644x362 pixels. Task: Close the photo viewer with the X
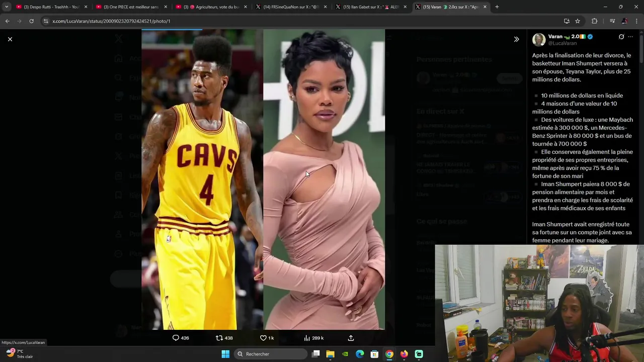tap(10, 39)
